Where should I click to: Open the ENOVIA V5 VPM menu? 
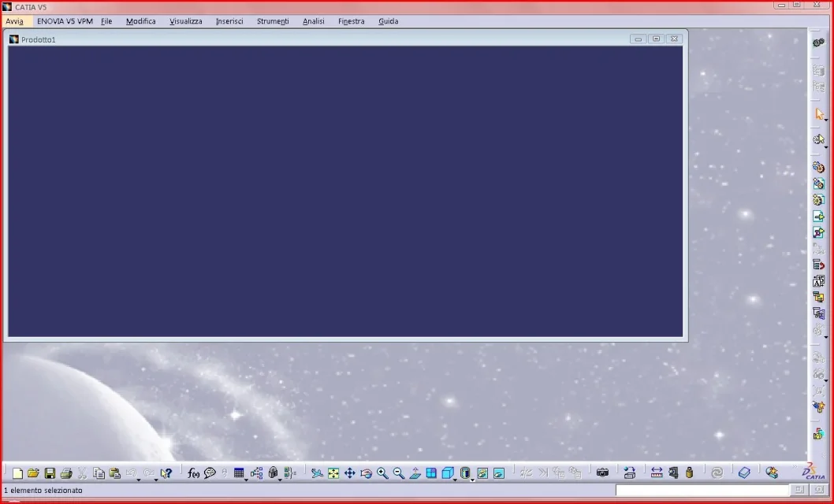point(65,21)
